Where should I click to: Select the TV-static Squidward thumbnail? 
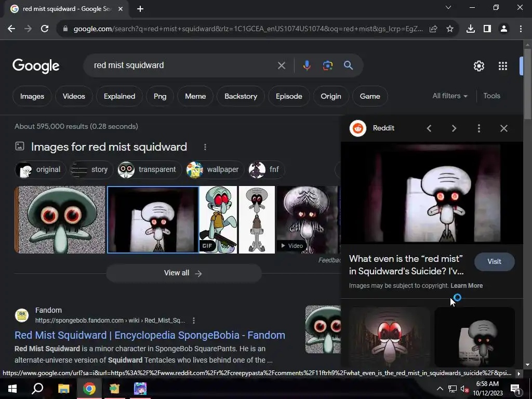pos(60,220)
